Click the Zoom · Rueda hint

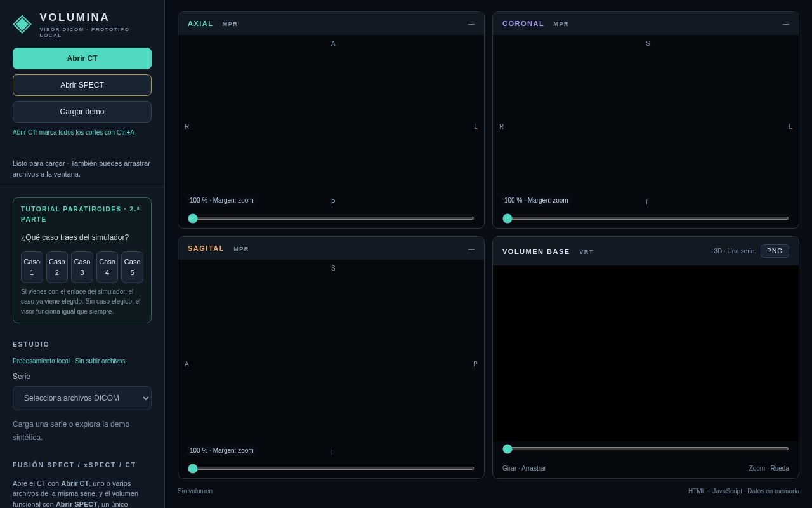[769, 469]
